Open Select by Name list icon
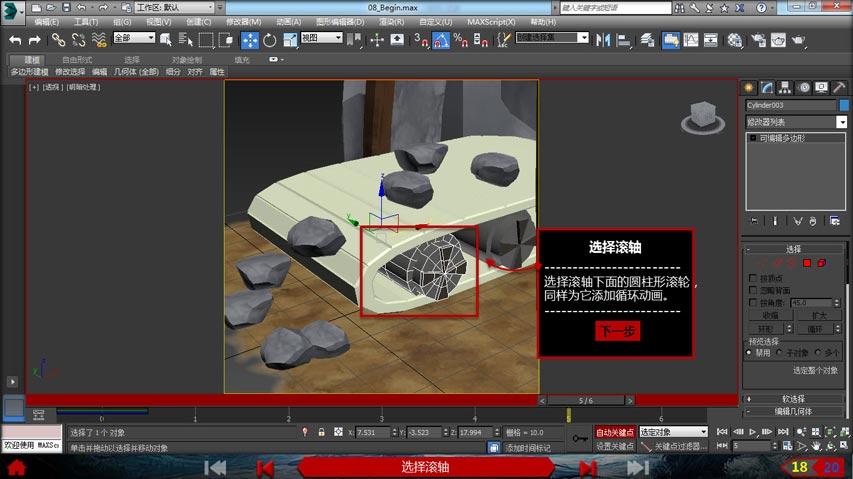853x479 pixels. coord(186,40)
